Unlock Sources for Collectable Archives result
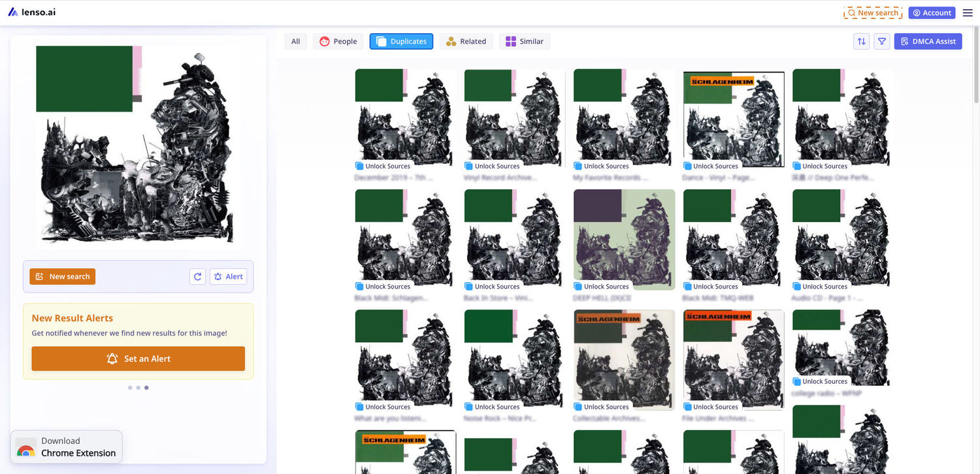The height and width of the screenshot is (474, 980). pos(601,407)
